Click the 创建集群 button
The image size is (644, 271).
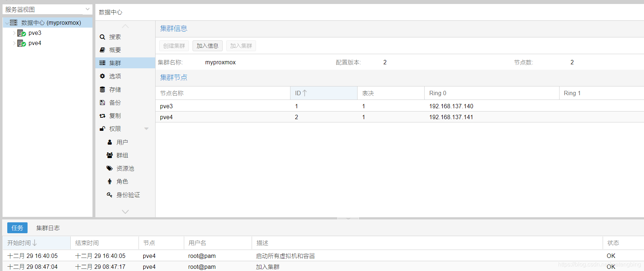pos(174,46)
